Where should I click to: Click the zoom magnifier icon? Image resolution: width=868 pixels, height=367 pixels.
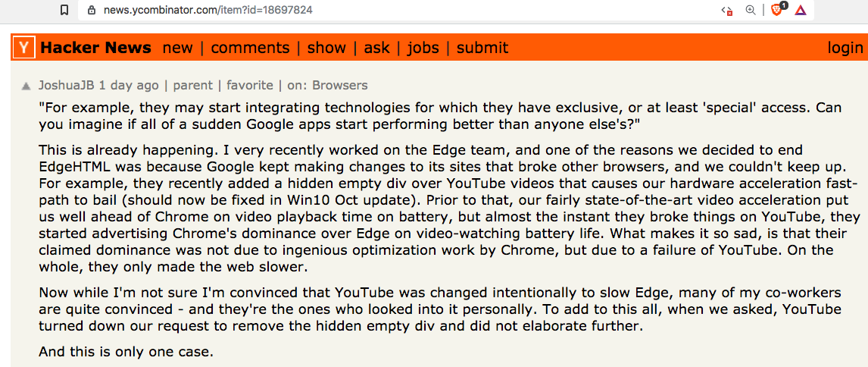coord(751,10)
